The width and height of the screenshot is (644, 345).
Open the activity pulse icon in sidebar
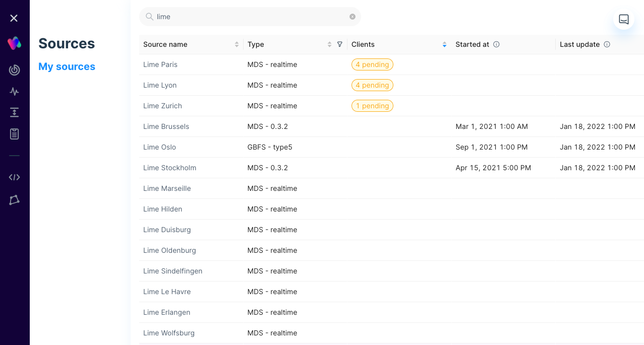coord(14,92)
